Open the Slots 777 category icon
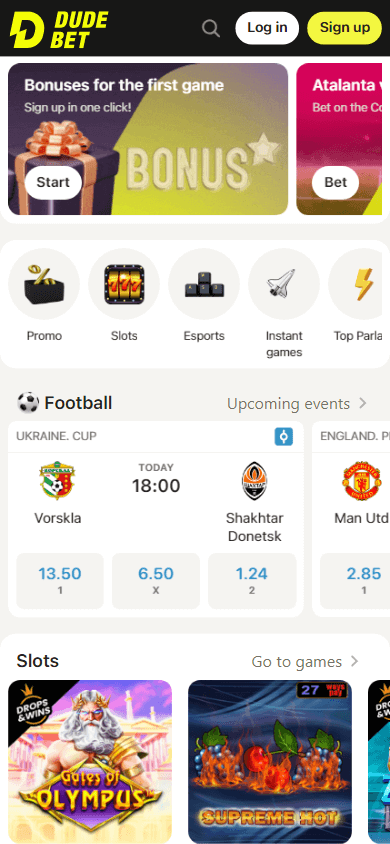This screenshot has width=390, height=844. (x=124, y=284)
